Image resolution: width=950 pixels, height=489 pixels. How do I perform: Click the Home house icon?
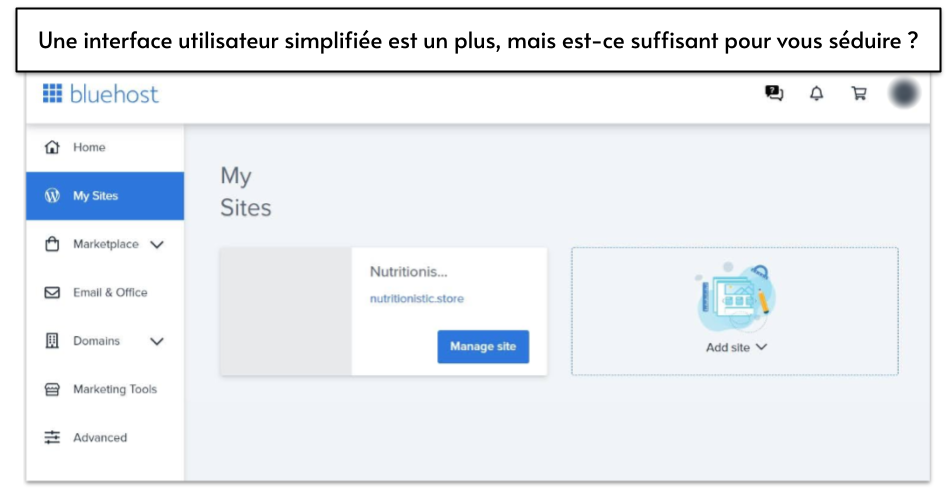click(53, 148)
